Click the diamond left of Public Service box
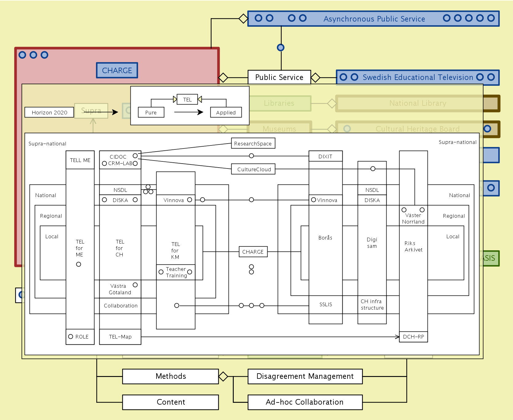 (x=223, y=77)
